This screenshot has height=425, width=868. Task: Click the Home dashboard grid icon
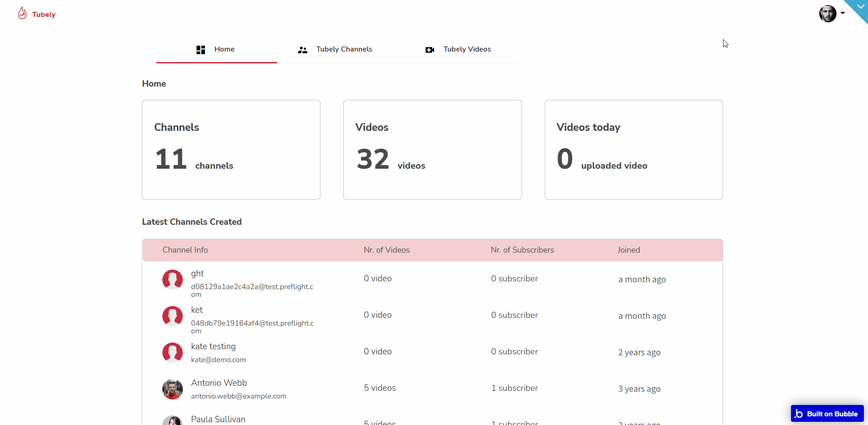(201, 50)
